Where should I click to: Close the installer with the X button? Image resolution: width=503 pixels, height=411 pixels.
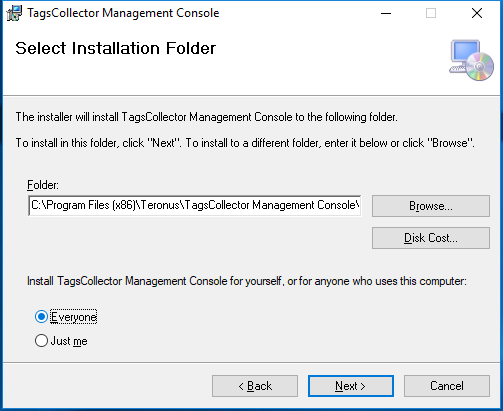coord(477,13)
